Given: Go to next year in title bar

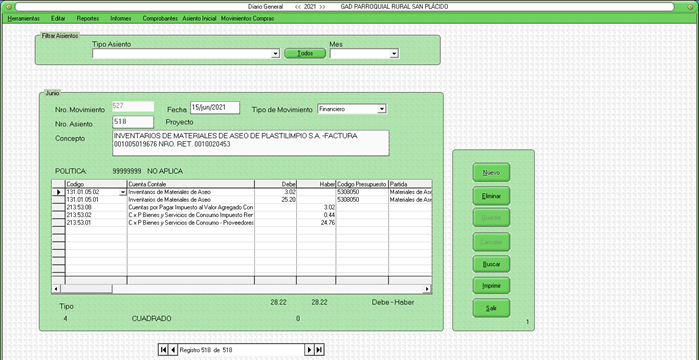Looking at the screenshot, I should coord(322,7).
